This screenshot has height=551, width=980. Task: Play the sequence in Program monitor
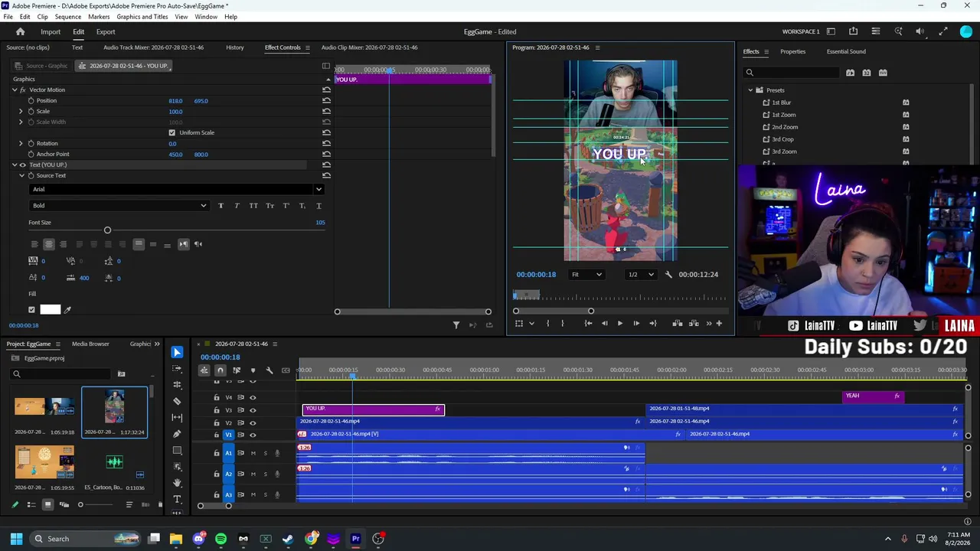620,323
